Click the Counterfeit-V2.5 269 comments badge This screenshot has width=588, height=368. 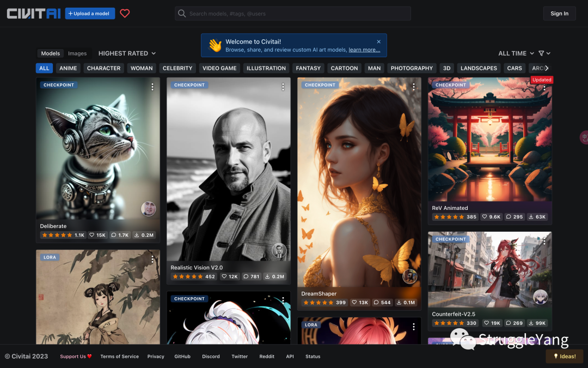514,323
